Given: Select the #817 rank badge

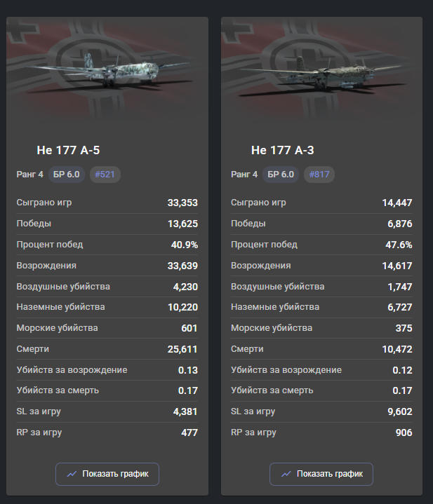Looking at the screenshot, I should [x=320, y=175].
